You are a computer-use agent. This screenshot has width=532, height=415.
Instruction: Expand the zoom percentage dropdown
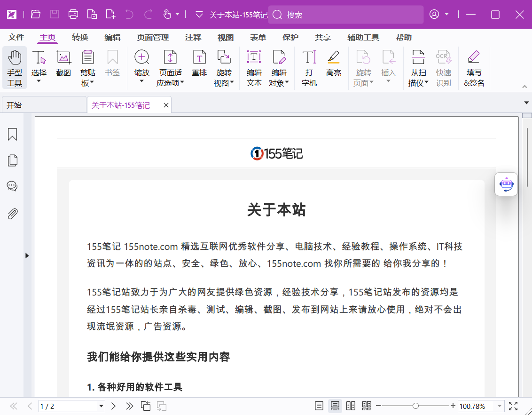point(499,406)
